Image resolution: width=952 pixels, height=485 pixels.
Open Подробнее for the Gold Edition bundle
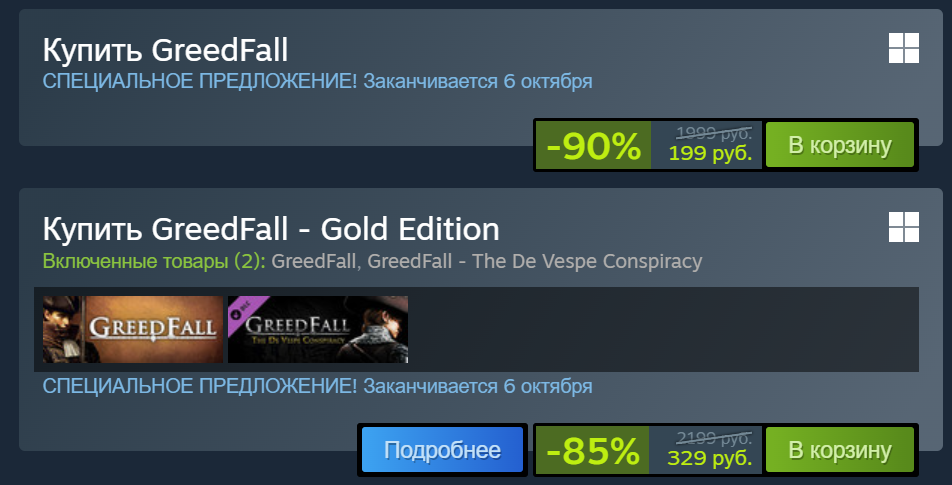[442, 450]
